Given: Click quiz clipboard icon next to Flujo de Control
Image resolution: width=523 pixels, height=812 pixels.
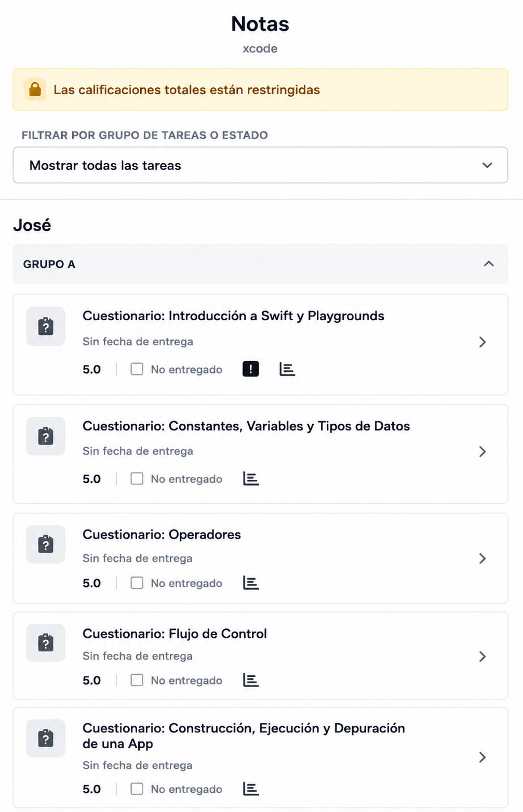Looking at the screenshot, I should [x=46, y=643].
